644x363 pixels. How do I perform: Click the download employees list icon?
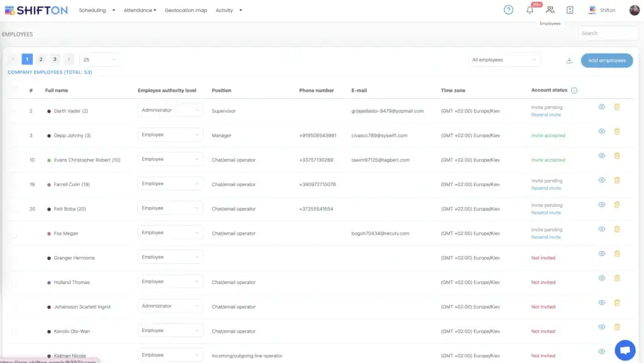(x=569, y=60)
